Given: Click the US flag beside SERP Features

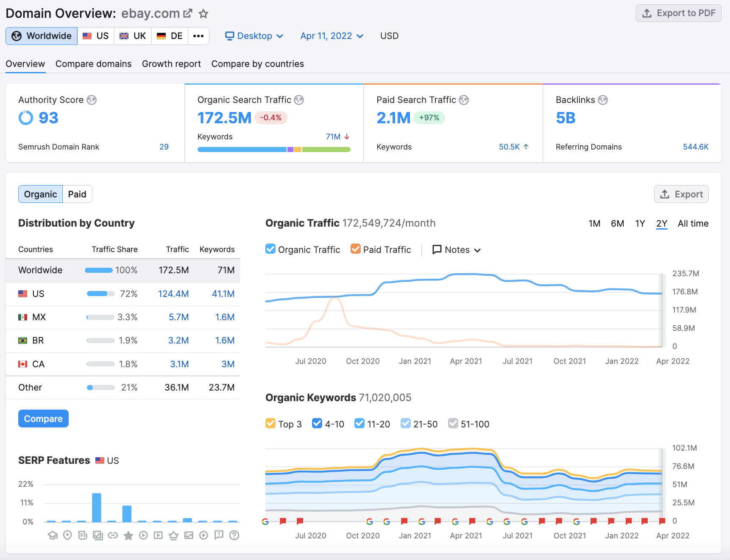Looking at the screenshot, I should click(x=100, y=460).
